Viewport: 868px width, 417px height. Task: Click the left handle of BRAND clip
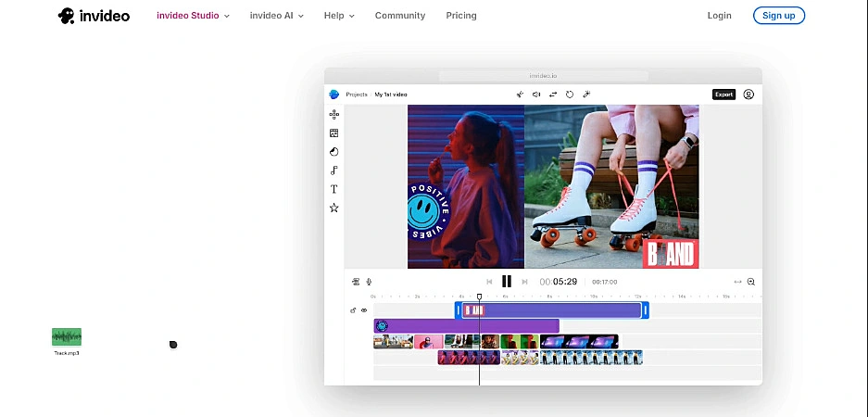[458, 310]
